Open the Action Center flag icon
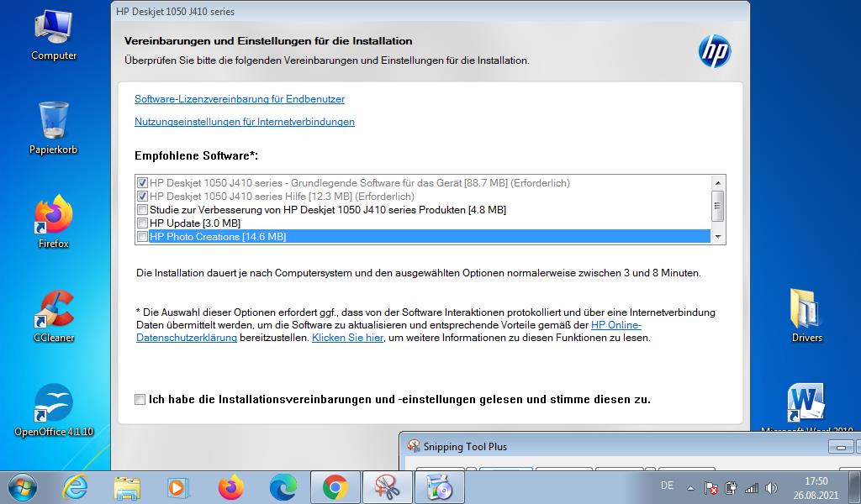861x504 pixels. point(710,487)
